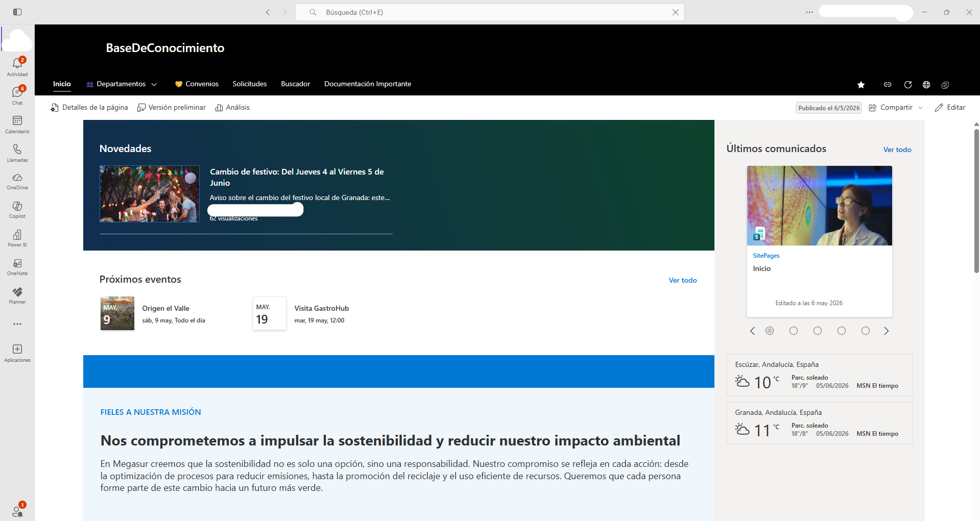
Task: Open Calendario in the sidebar
Action: 17,124
